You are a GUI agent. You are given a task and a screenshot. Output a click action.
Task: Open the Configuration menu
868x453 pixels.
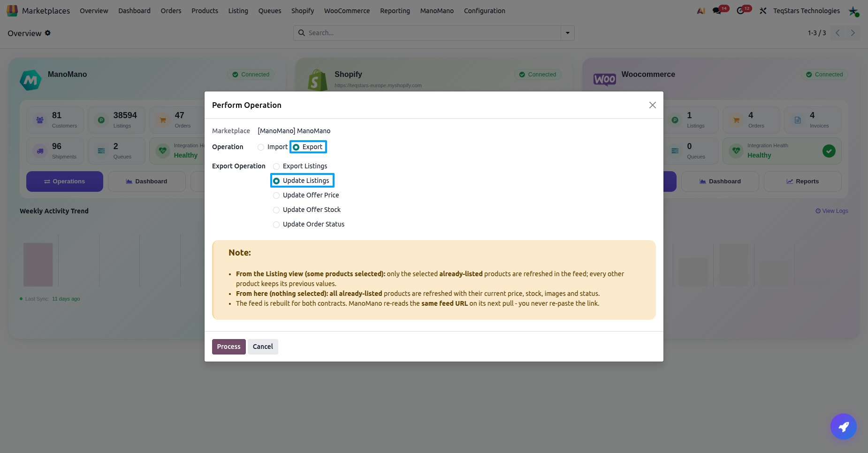[x=485, y=11]
